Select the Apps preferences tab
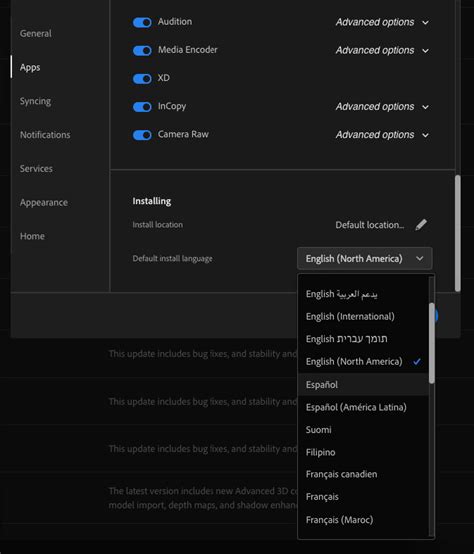This screenshot has width=474, height=554. tap(30, 67)
